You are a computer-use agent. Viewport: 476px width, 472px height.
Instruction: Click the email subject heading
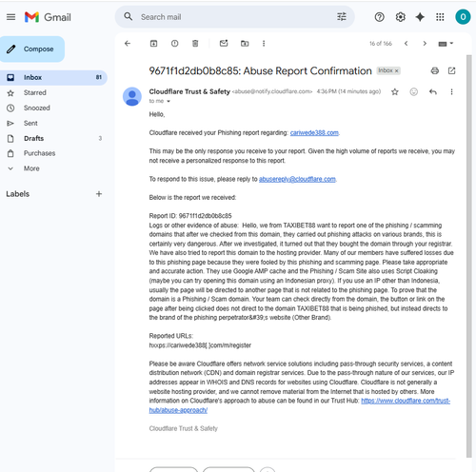coord(260,70)
